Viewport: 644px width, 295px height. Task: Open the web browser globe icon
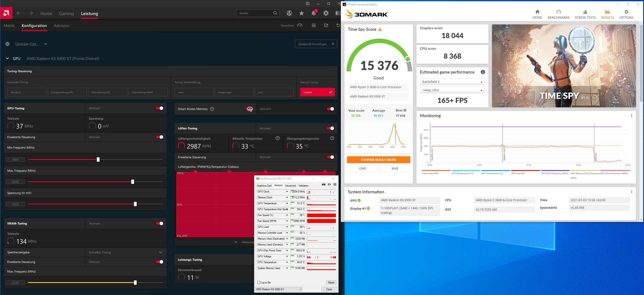[289, 13]
